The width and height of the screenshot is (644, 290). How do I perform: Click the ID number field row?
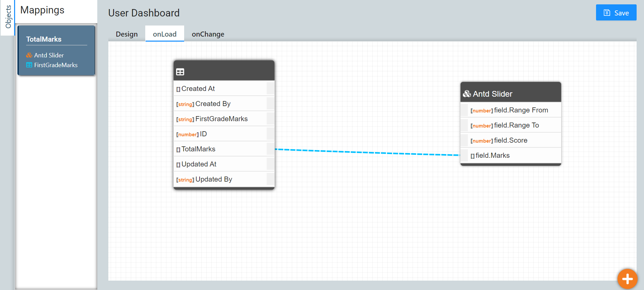(x=224, y=134)
